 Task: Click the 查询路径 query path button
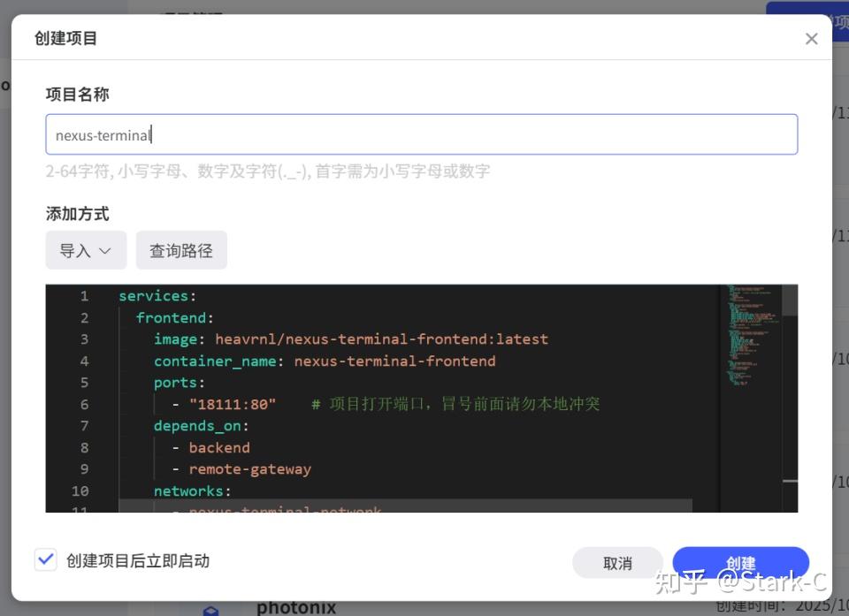click(180, 250)
